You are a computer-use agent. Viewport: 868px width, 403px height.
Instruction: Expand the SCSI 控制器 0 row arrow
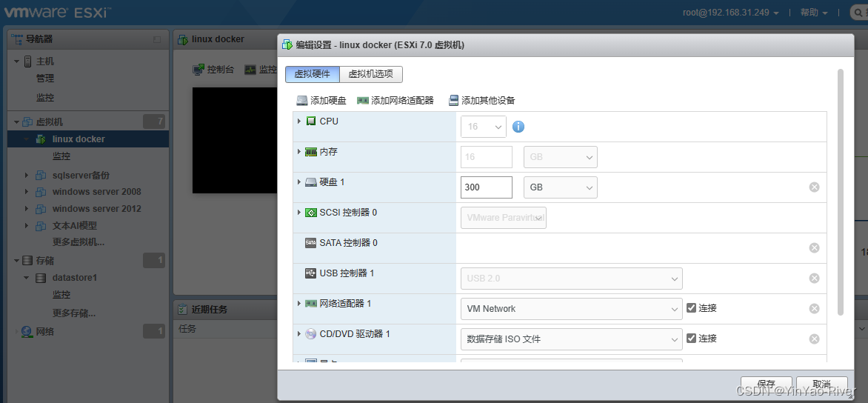pos(299,213)
